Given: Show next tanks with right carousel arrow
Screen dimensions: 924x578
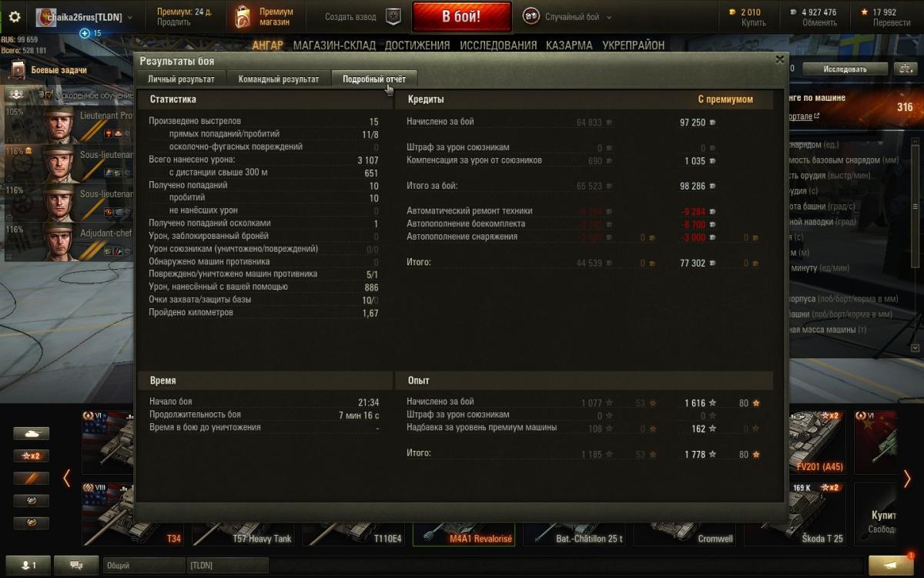Looking at the screenshot, I should point(907,479).
